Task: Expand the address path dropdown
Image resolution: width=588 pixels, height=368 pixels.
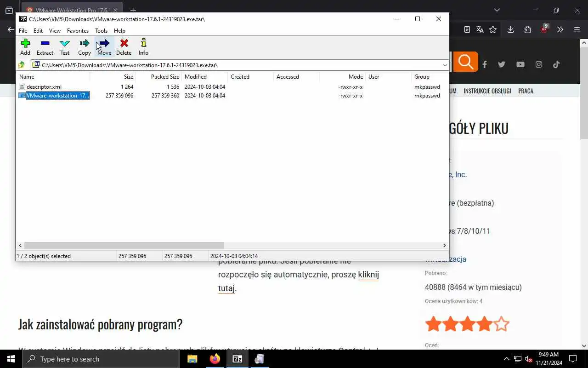Action: (x=445, y=65)
